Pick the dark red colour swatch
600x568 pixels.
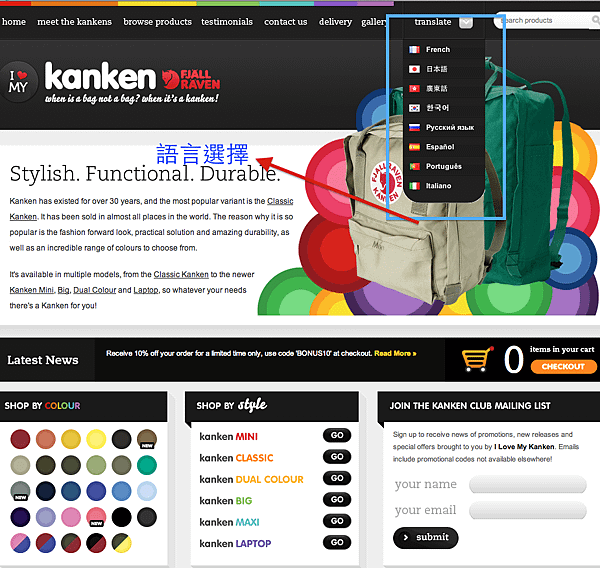20,439
